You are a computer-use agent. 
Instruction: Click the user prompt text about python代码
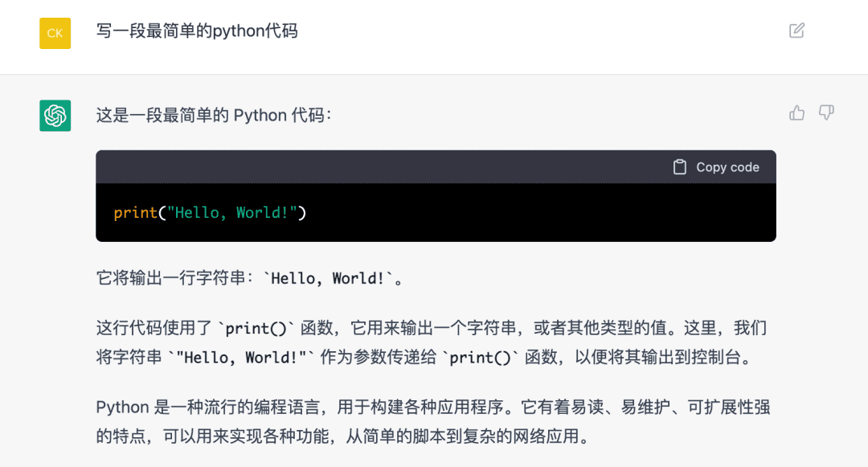tap(197, 31)
